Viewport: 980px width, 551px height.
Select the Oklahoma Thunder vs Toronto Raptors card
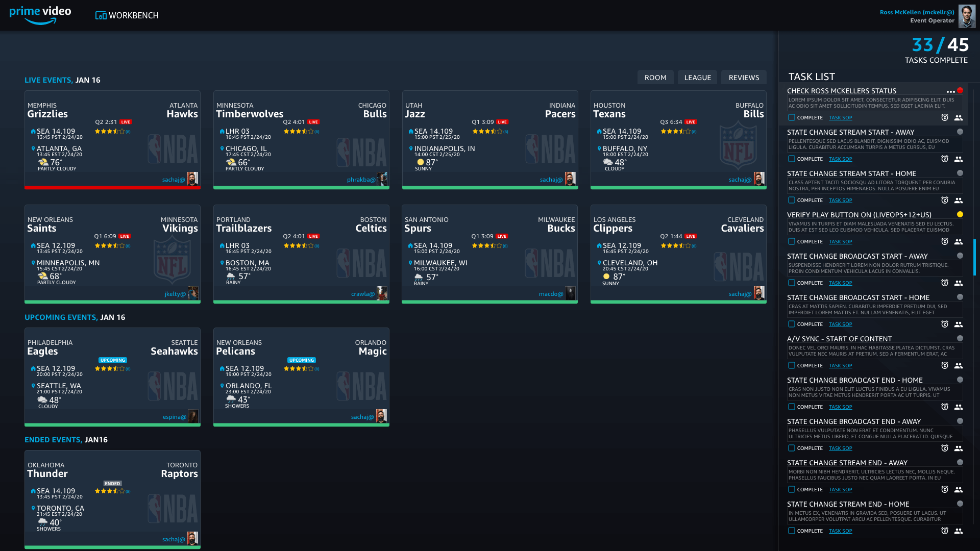[112, 499]
